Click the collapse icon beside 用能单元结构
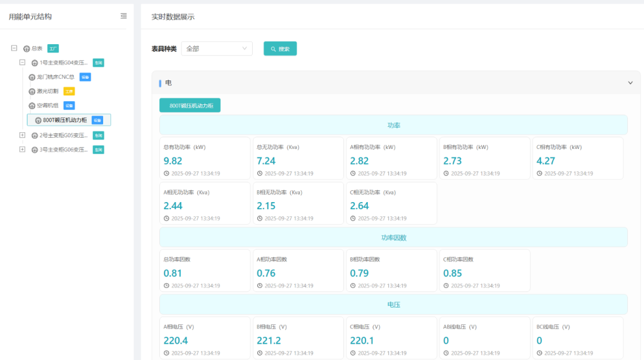This screenshot has width=644, height=360. pyautogui.click(x=123, y=16)
